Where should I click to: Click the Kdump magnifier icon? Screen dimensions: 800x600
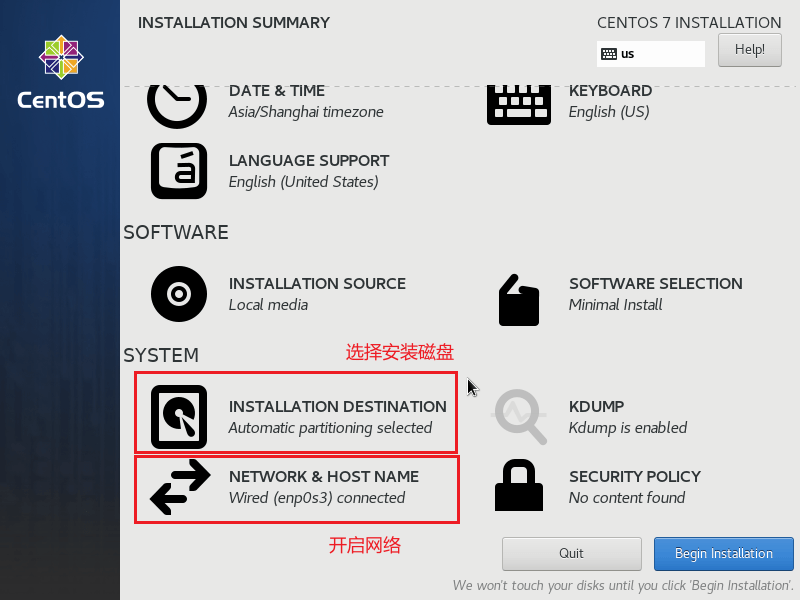coord(519,417)
